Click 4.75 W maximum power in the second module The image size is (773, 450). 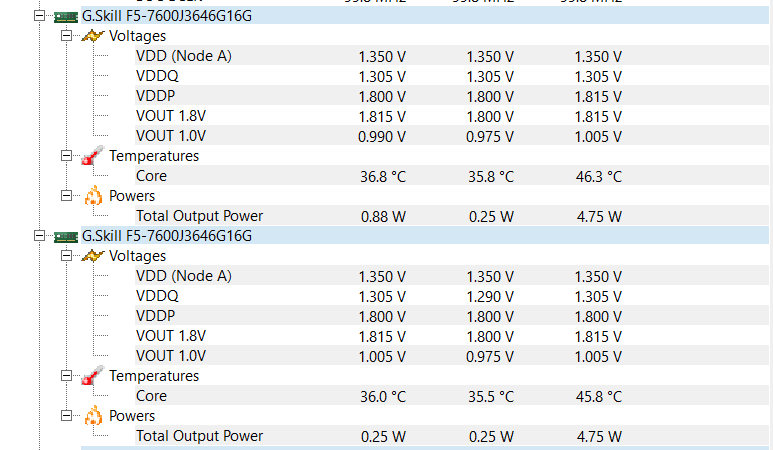tap(599, 436)
